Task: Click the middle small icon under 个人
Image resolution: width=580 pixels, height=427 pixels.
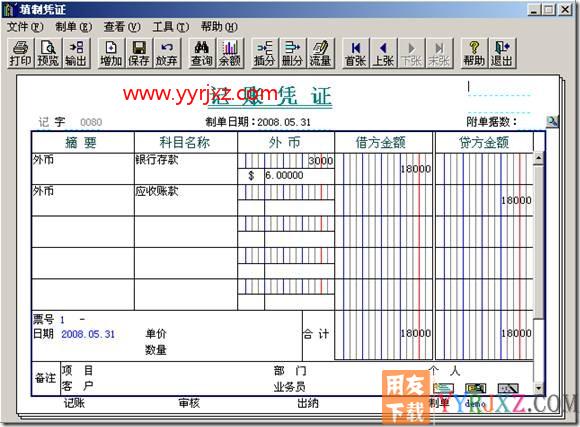Action: click(x=476, y=389)
